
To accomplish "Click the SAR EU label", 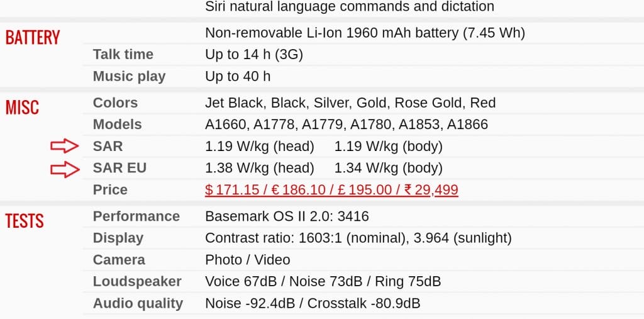I will click(x=119, y=169).
